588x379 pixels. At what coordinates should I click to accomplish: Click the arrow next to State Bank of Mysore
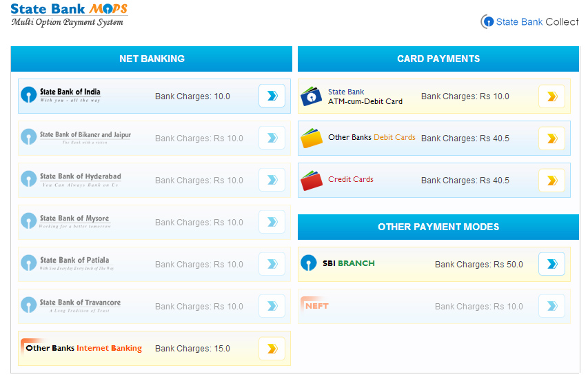click(272, 223)
